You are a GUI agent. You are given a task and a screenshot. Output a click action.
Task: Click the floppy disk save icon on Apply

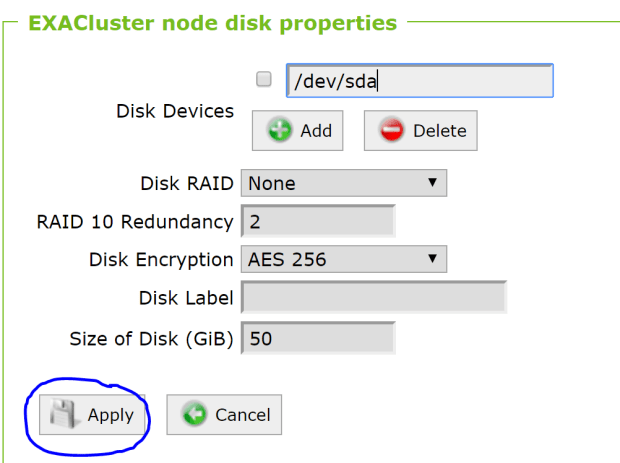tap(66, 415)
